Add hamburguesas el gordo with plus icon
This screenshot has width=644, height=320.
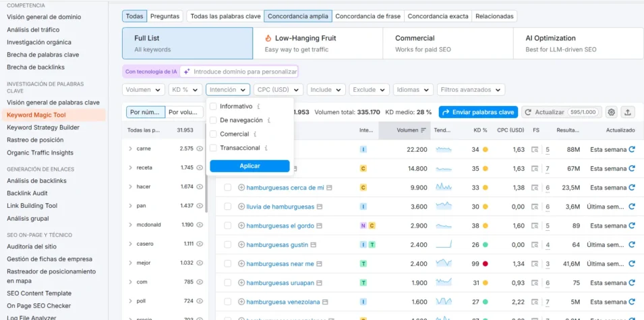point(241,225)
